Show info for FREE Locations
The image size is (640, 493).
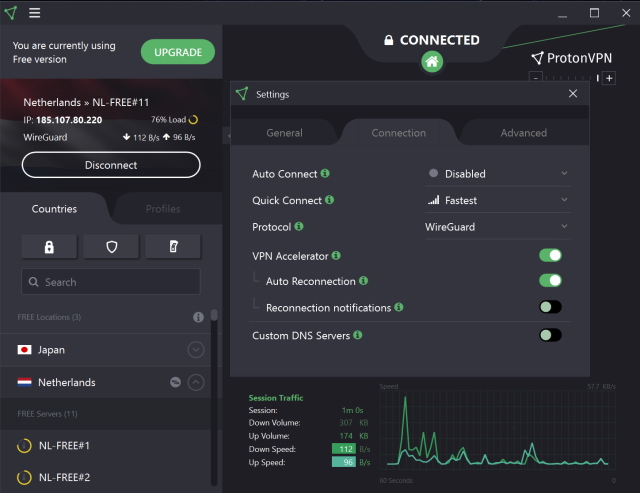[x=198, y=317]
